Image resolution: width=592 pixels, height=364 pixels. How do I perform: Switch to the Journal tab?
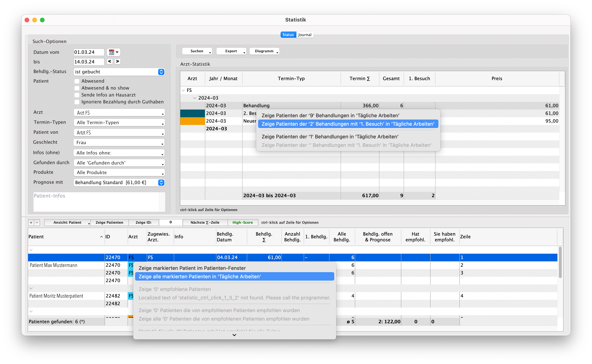(305, 35)
